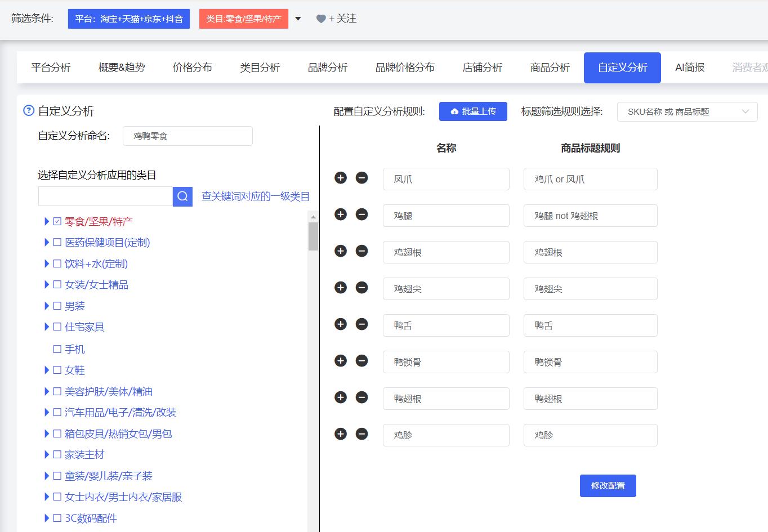Expand the 汽车用品/电子/清洗/改装 node
This screenshot has width=768, height=532.
[x=47, y=413]
